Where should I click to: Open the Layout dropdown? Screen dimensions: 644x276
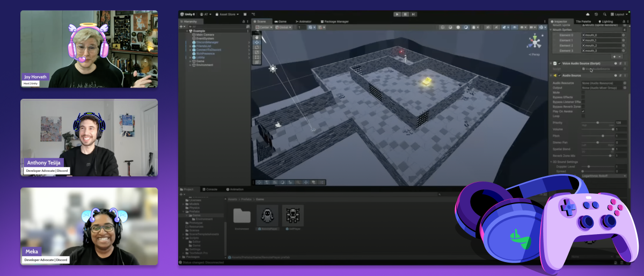pos(619,14)
